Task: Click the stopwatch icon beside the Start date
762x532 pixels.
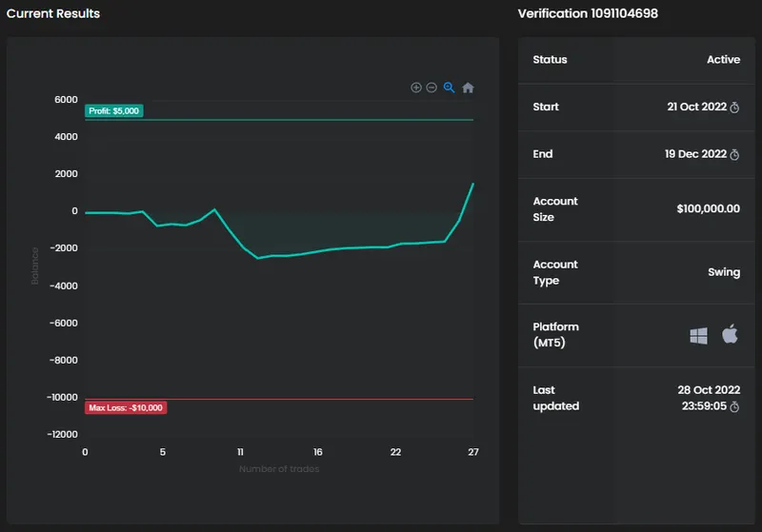Action: pos(734,108)
